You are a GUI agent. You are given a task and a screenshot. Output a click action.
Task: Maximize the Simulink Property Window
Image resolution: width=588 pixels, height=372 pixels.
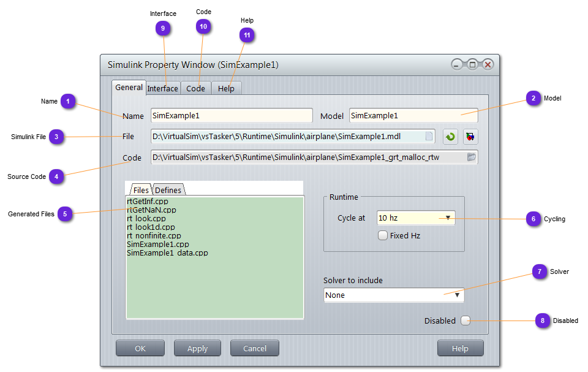[x=472, y=64]
